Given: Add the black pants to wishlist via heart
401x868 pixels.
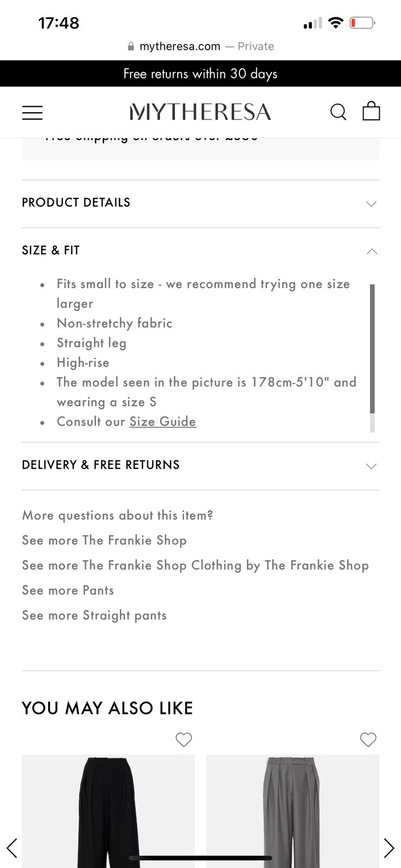Looking at the screenshot, I should (x=184, y=739).
